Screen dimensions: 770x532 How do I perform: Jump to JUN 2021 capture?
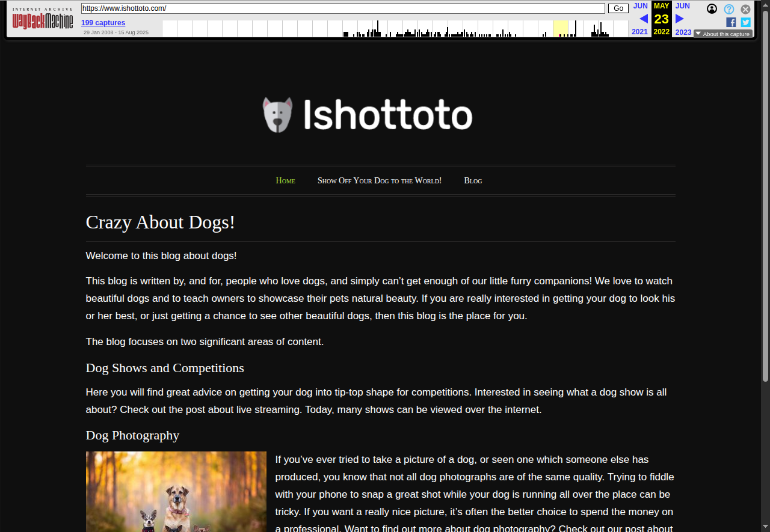(x=640, y=6)
